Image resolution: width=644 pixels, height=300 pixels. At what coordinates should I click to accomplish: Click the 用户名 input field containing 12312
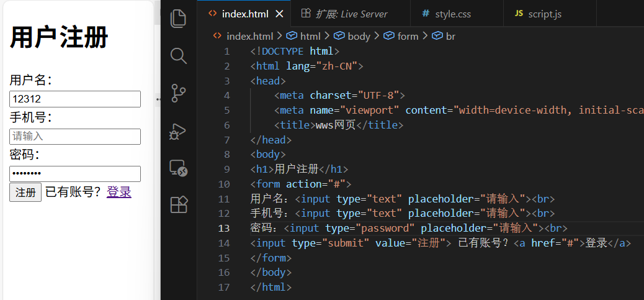[75, 99]
